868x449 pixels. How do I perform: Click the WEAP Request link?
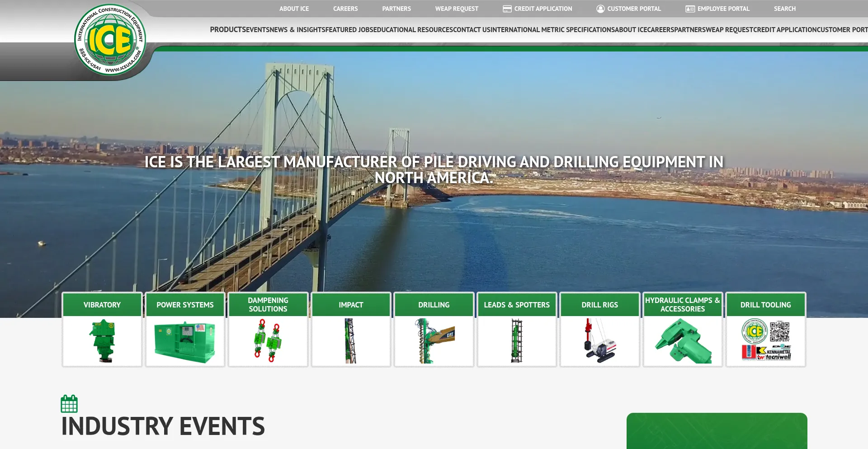pos(457,9)
